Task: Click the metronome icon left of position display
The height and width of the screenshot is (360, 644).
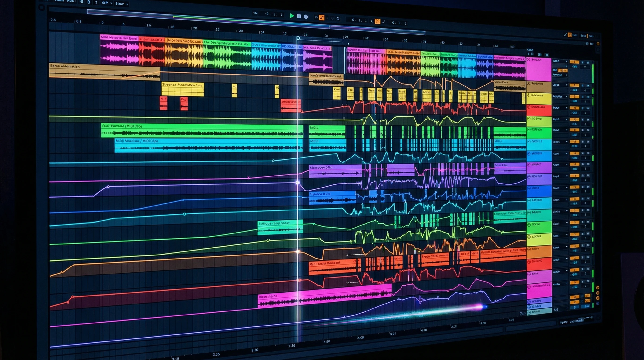Action: [255, 13]
